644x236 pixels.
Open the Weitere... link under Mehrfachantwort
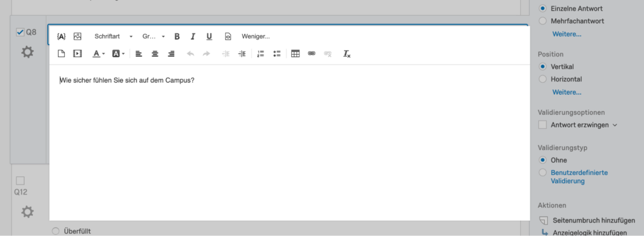coord(567,34)
